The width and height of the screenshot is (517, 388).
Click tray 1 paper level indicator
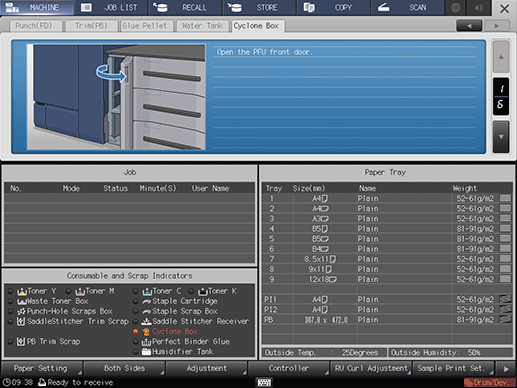point(505,198)
